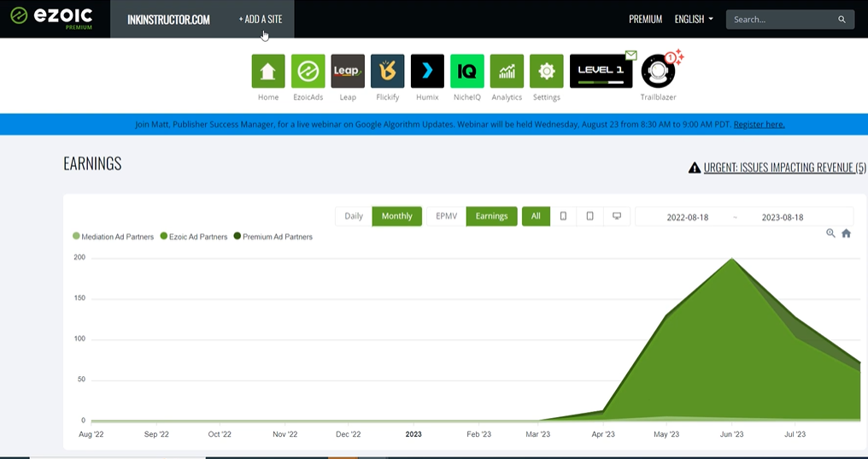Select the Monthly view toggle

[397, 216]
